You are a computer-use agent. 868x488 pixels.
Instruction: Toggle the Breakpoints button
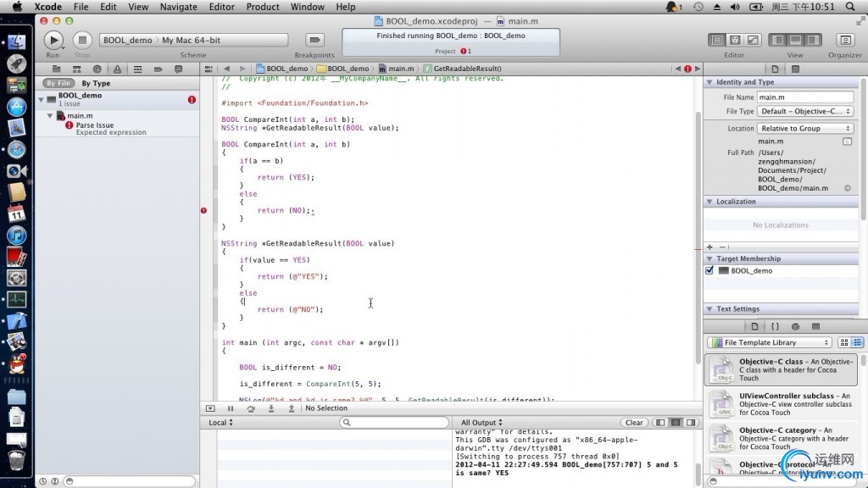point(314,40)
